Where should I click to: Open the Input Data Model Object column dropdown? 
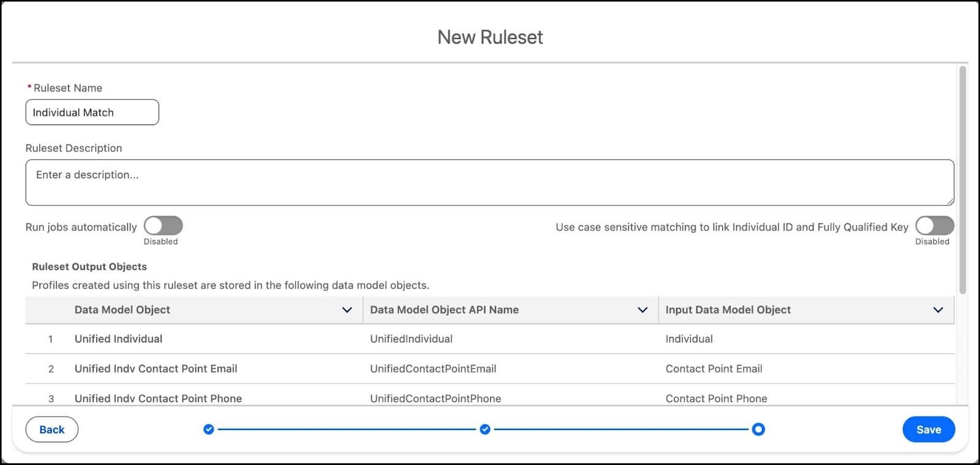pyautogui.click(x=938, y=310)
